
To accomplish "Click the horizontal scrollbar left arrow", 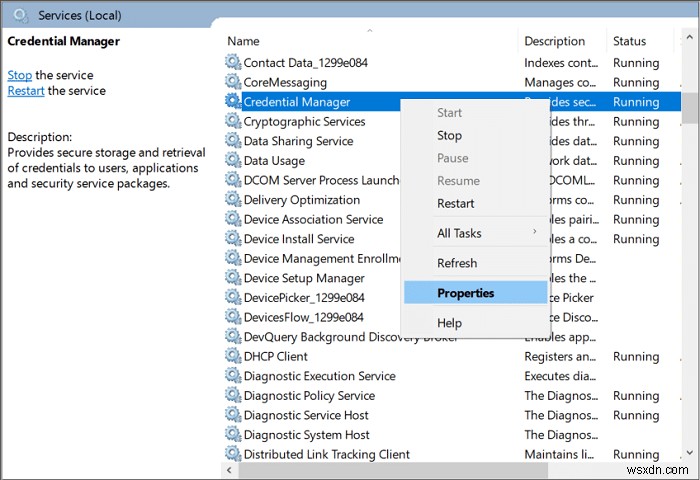I will click(230, 469).
